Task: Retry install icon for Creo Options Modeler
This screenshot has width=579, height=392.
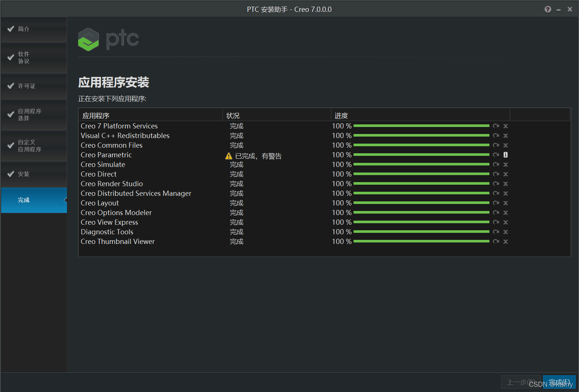Action: [496, 212]
